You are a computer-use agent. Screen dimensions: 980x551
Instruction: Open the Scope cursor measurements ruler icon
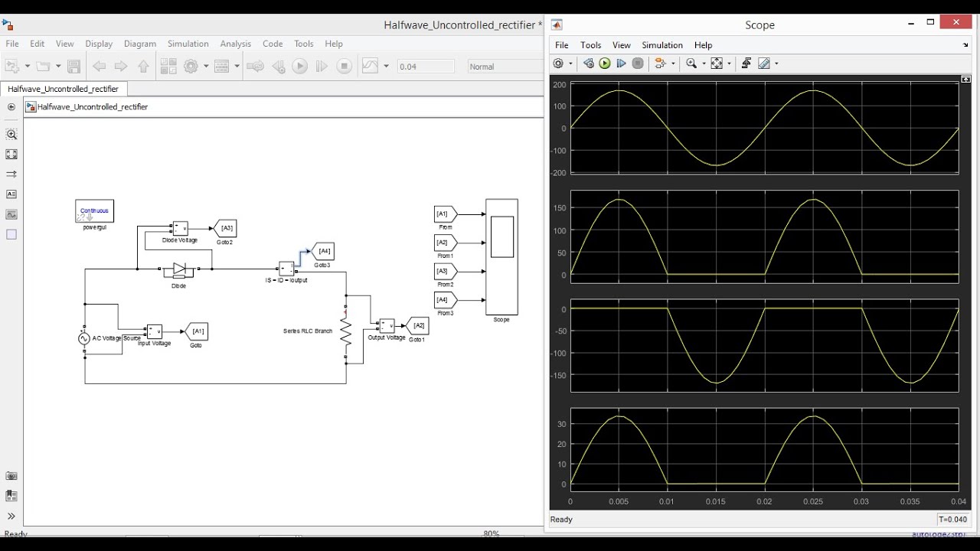(x=764, y=64)
